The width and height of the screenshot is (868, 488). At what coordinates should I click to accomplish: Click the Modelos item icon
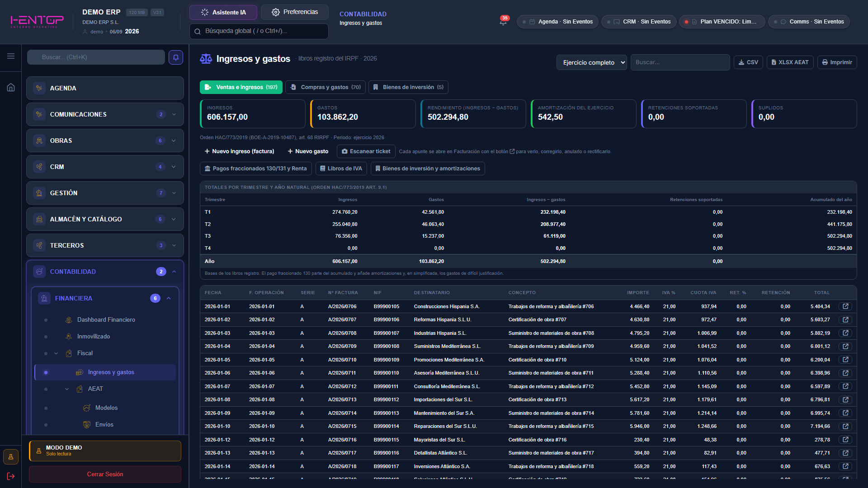tap(87, 408)
